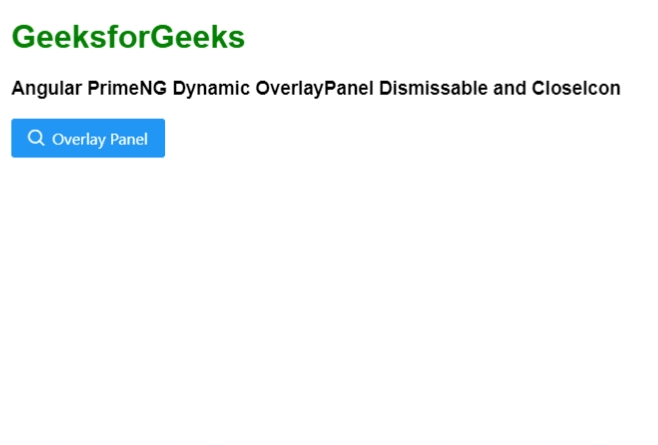Click the word 'Panel' on the blue button
The height and width of the screenshot is (445, 658).
pyautogui.click(x=128, y=139)
